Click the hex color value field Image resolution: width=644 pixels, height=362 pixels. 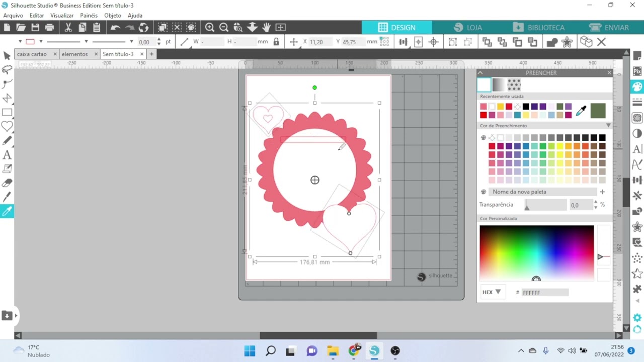pos(545,292)
